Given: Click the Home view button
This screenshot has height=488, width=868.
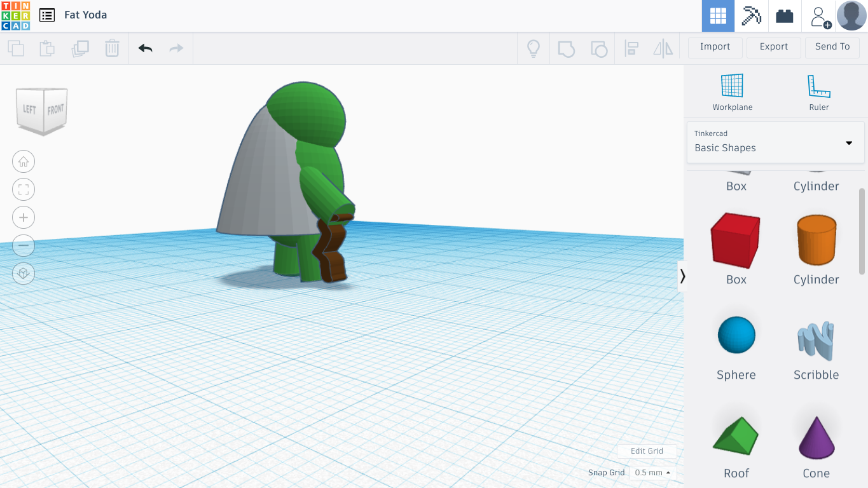Looking at the screenshot, I should tap(24, 161).
